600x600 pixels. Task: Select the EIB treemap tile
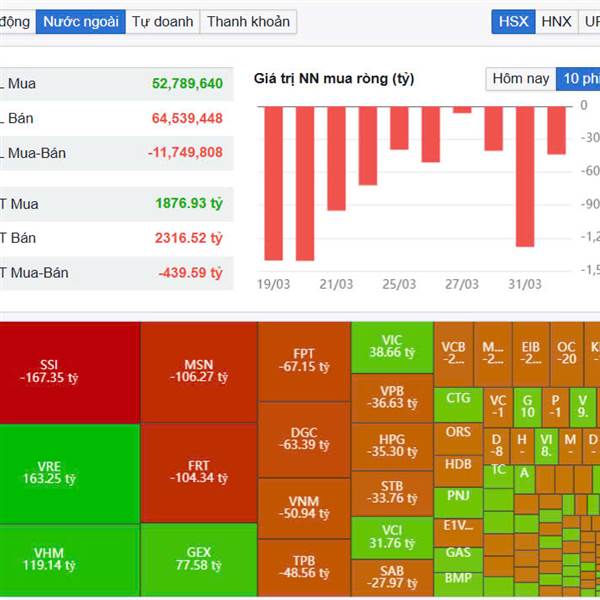531,354
